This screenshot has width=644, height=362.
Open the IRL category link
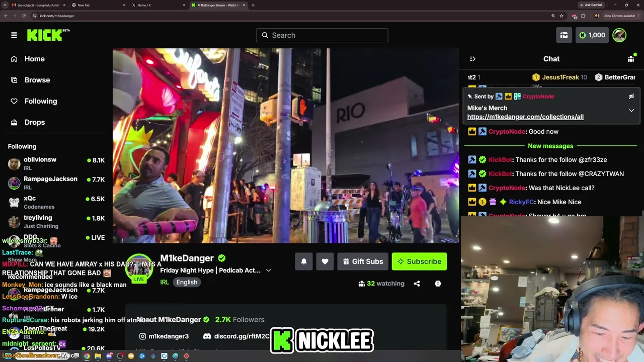(165, 282)
